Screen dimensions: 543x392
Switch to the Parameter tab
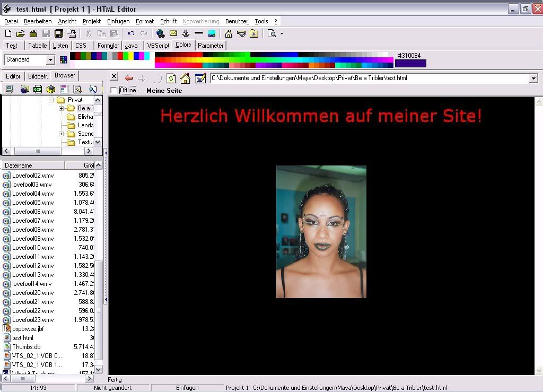click(211, 46)
